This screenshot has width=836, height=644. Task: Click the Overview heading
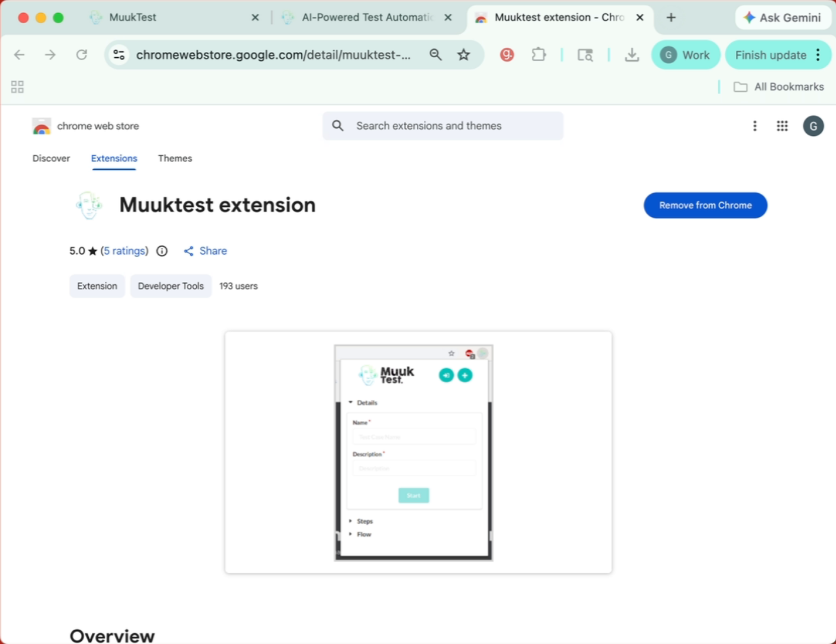coord(112,636)
